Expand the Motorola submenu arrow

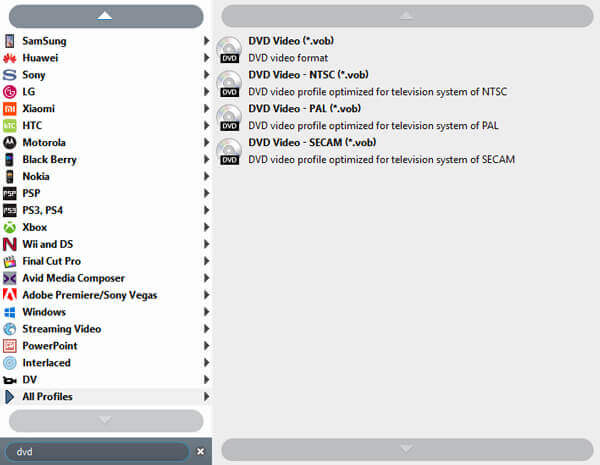point(206,142)
